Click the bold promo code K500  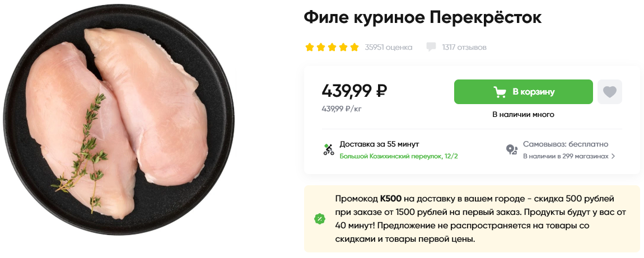click(390, 199)
